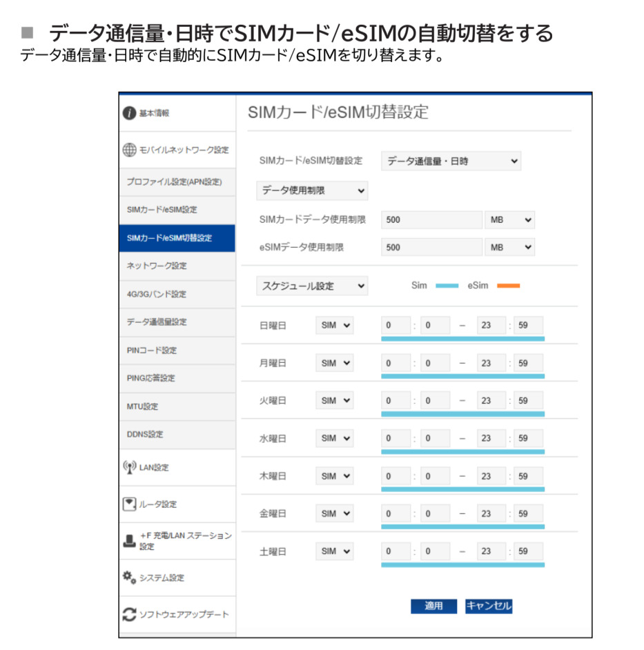This screenshot has height=650, width=644.
Task: Click the ルータ設定 icon
Action: (x=129, y=504)
